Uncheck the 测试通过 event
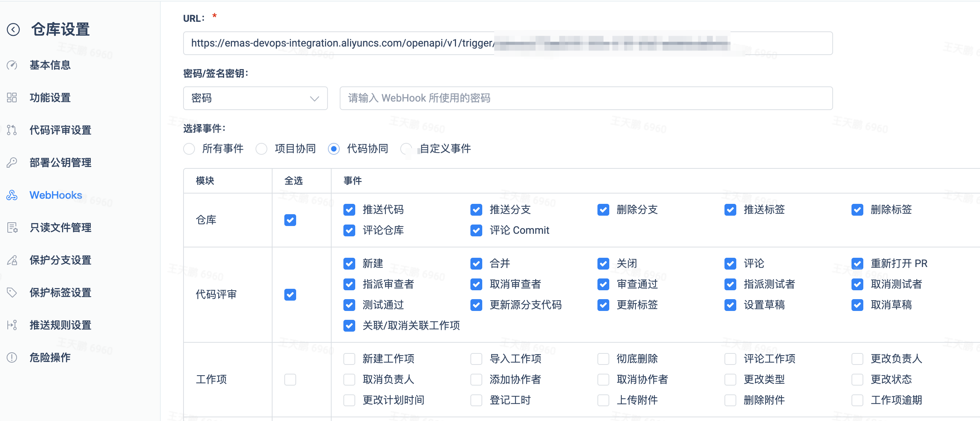Viewport: 980px width, 421px height. click(x=349, y=305)
